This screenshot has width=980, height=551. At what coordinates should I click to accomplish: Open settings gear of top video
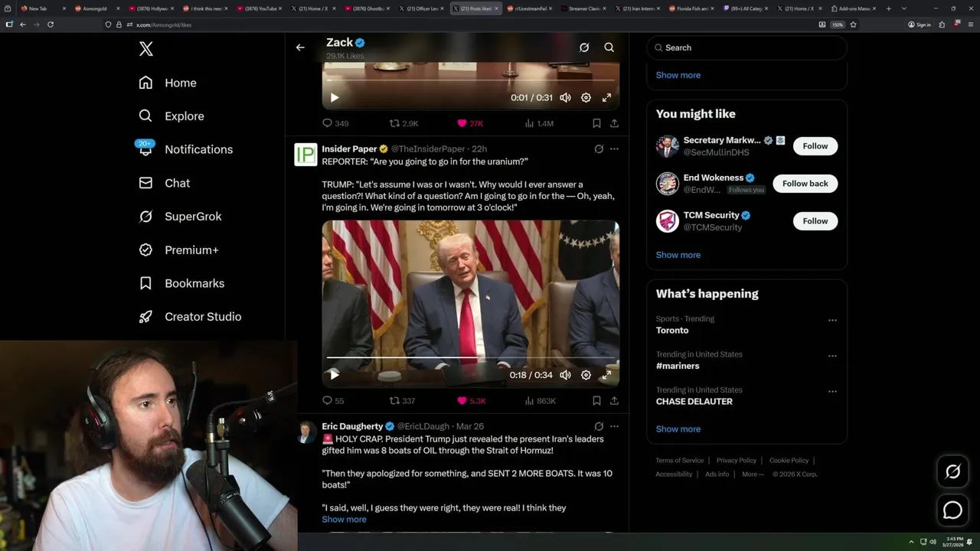586,97
